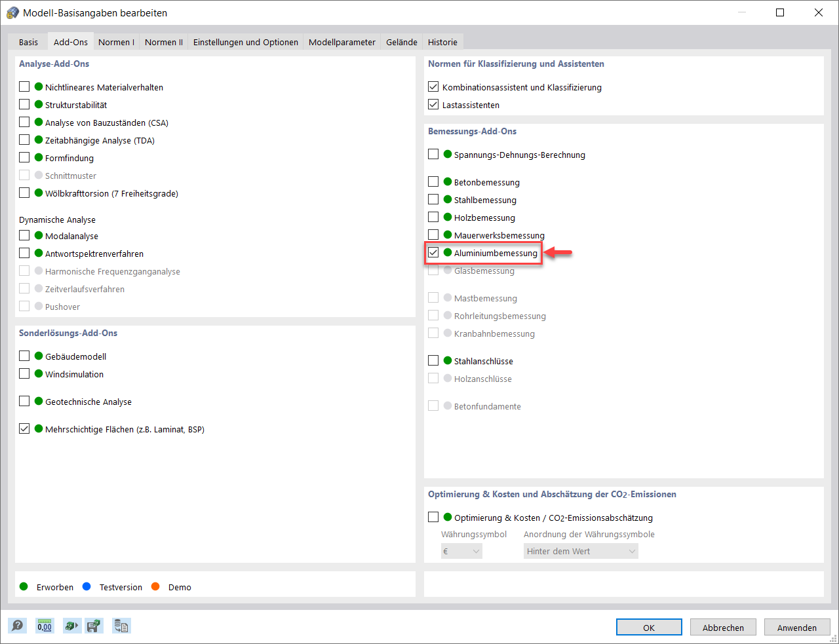Open the Modellparameter tab
This screenshot has height=644, width=839.
[x=341, y=42]
